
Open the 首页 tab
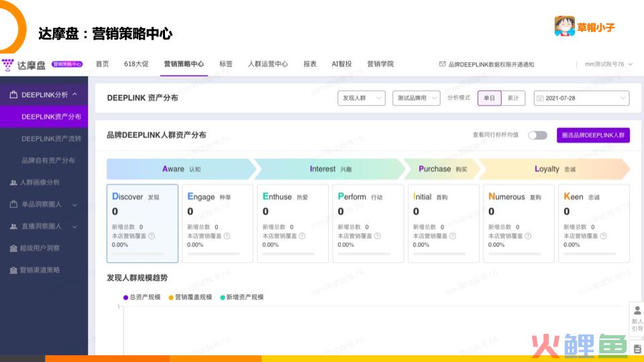102,64
